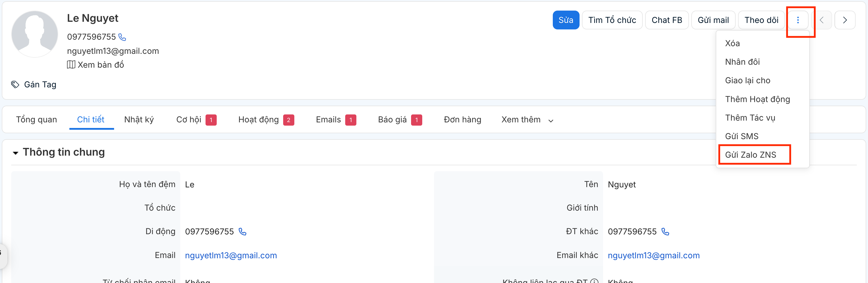Viewport: 868px width, 283px height.
Task: Open the Cơ hội tab
Action: point(189,120)
